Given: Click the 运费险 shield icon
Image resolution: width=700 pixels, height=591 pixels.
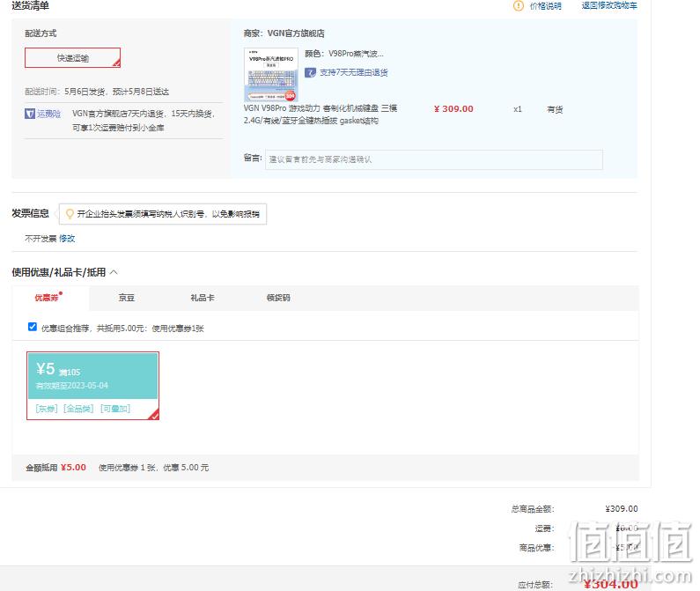Looking at the screenshot, I should pos(29,114).
